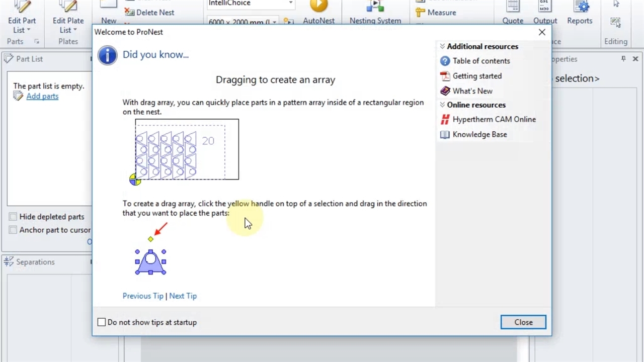Viewport: 644px width, 362px height.
Task: Collapse the Additional resources section
Action: [x=442, y=46]
